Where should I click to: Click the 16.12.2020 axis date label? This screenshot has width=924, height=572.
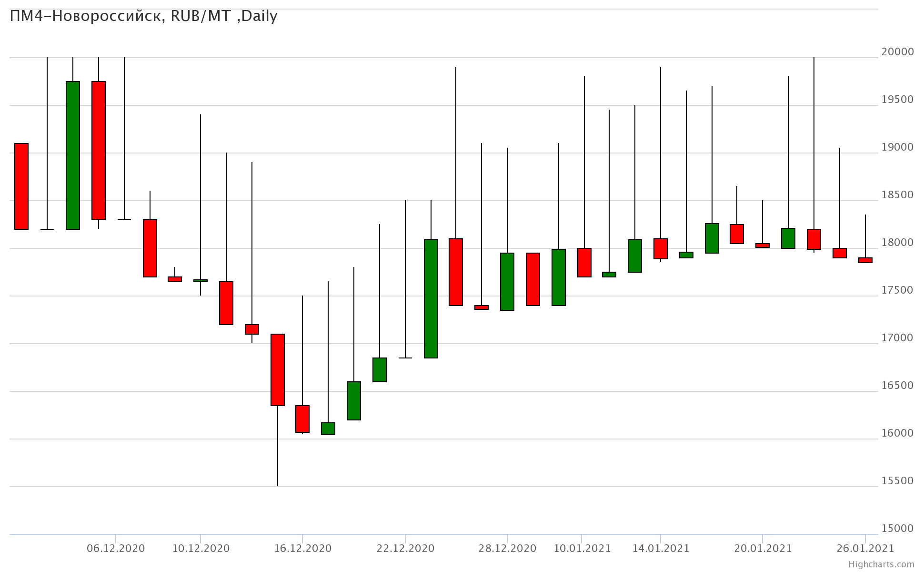point(302,548)
